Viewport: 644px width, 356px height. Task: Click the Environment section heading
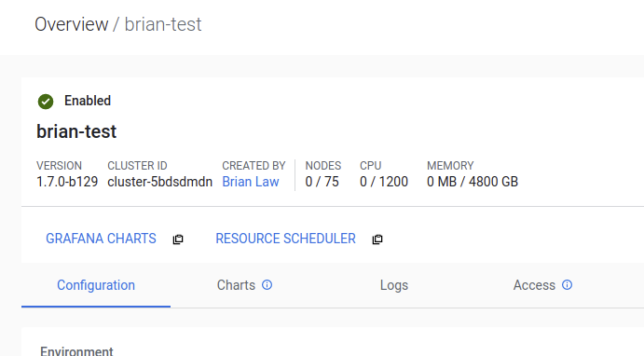(76, 351)
